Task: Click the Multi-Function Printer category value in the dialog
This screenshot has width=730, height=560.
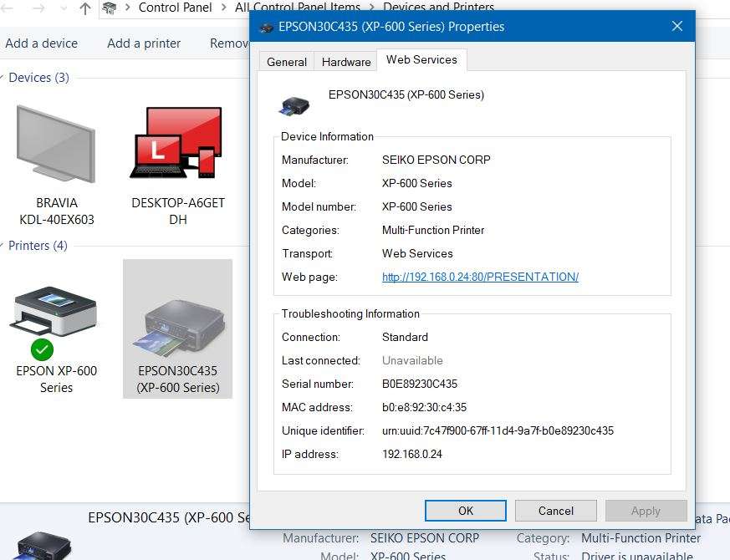Action: pos(433,230)
